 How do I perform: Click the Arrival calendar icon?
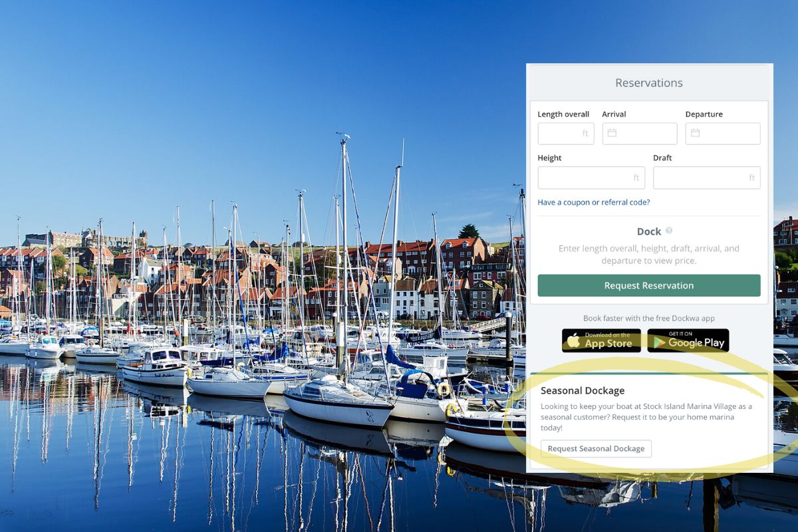pyautogui.click(x=612, y=133)
